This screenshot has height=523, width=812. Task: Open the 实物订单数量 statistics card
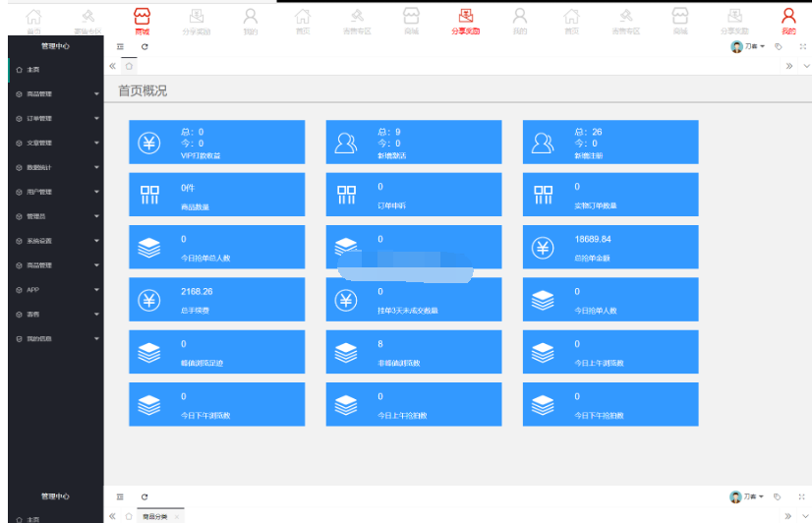pos(609,195)
